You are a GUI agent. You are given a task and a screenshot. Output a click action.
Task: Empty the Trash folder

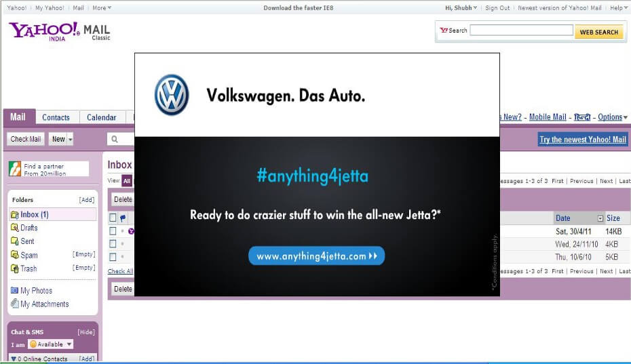[x=83, y=268]
